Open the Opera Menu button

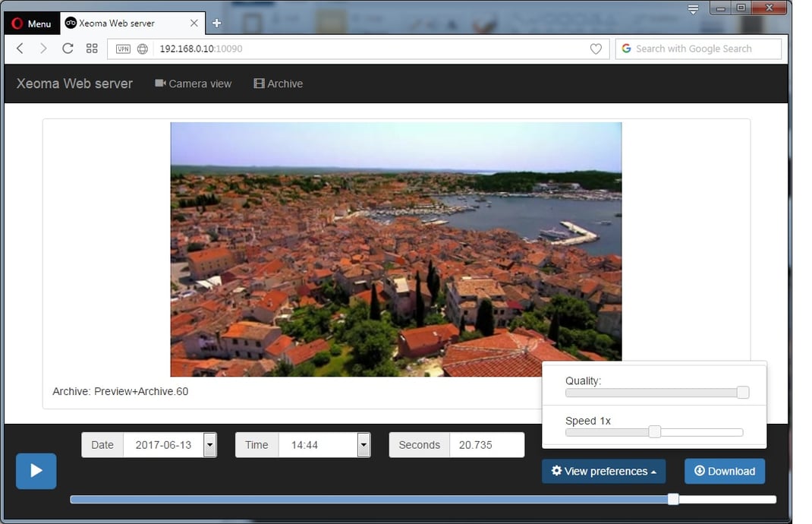[x=32, y=24]
